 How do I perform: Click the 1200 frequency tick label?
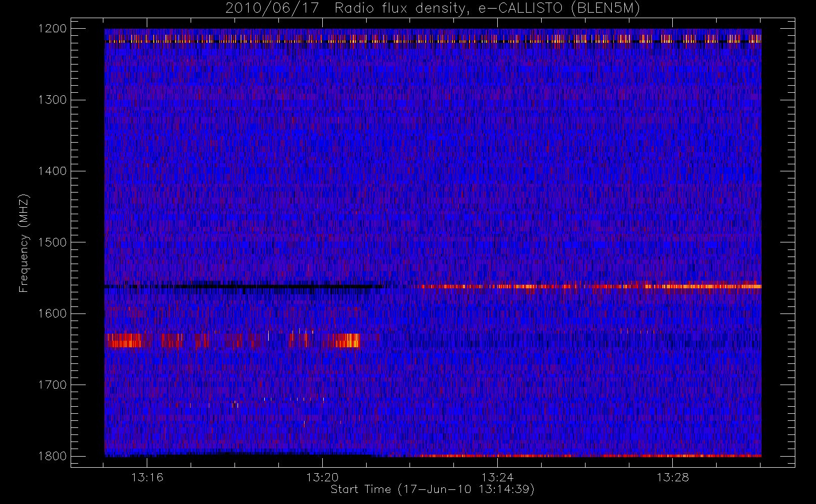53,29
